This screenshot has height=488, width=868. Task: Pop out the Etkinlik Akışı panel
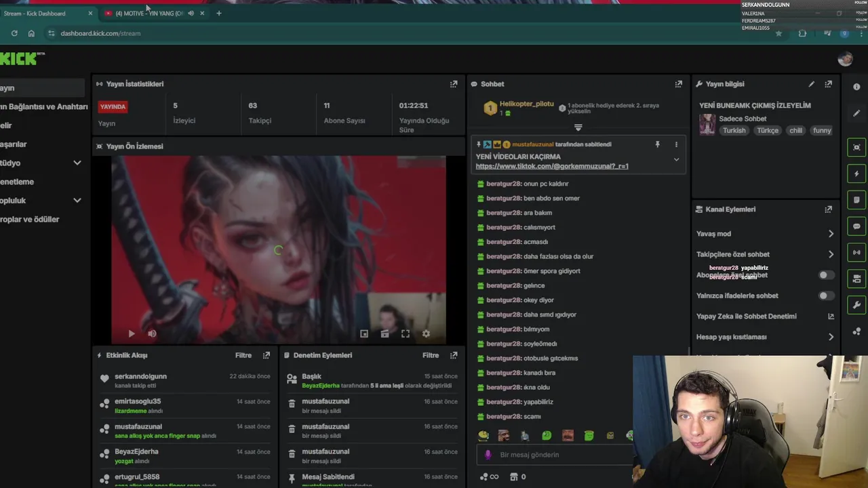coord(267,355)
